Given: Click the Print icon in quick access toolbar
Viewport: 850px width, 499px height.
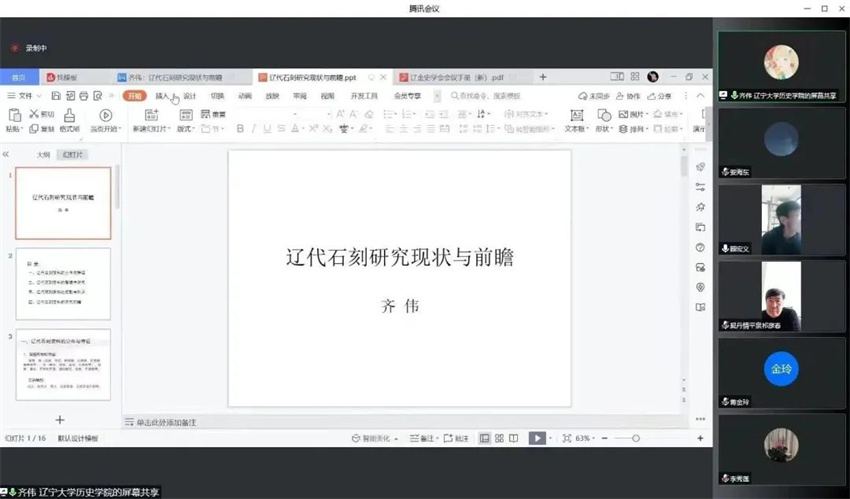Looking at the screenshot, I should tap(83, 96).
